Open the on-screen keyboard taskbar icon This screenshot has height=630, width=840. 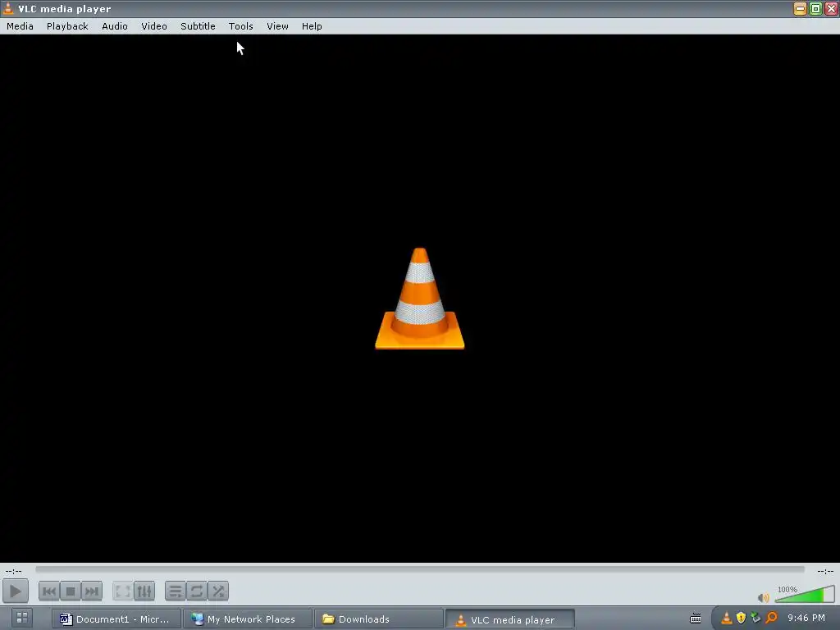point(696,619)
